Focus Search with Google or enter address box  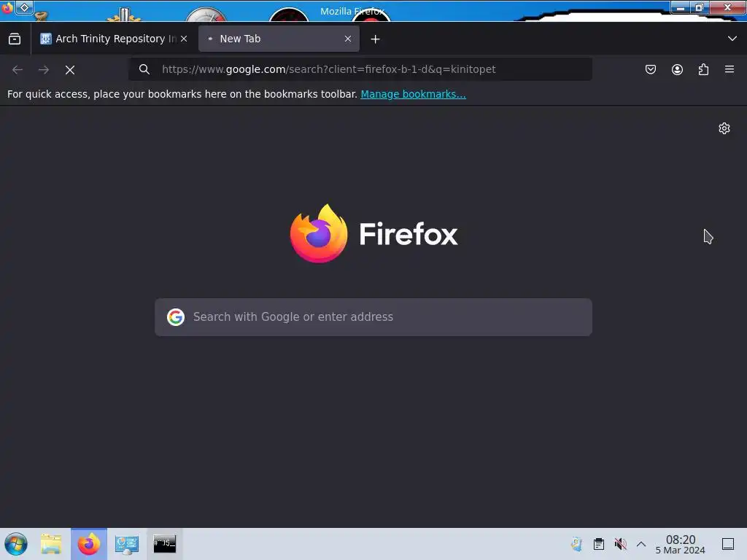[x=373, y=317]
